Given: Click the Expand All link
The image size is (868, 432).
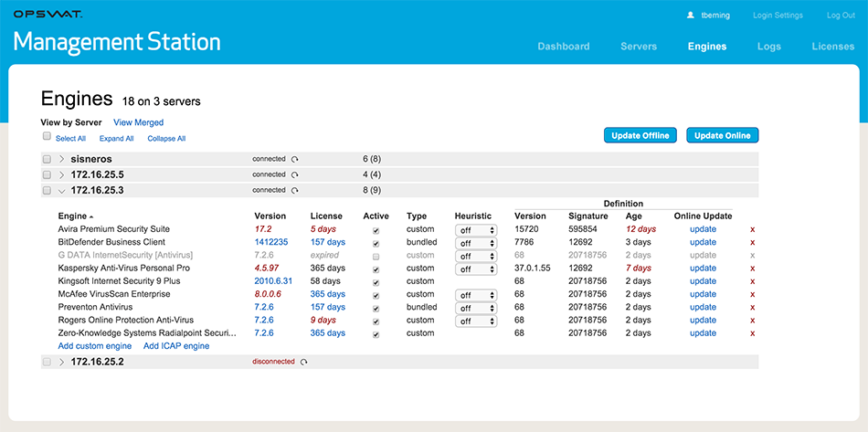Looking at the screenshot, I should [116, 139].
